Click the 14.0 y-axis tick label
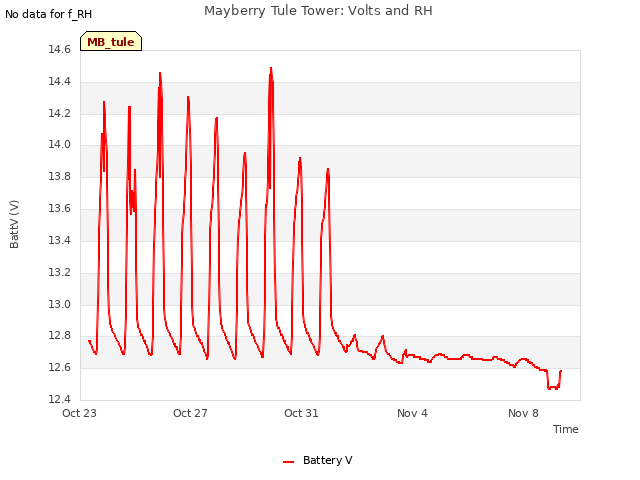640x480 pixels. 60,145
